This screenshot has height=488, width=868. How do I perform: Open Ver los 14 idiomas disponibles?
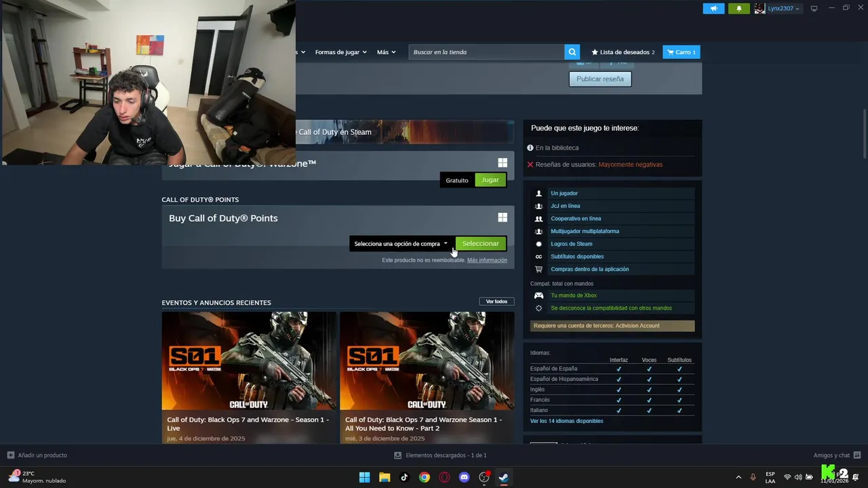click(x=566, y=421)
